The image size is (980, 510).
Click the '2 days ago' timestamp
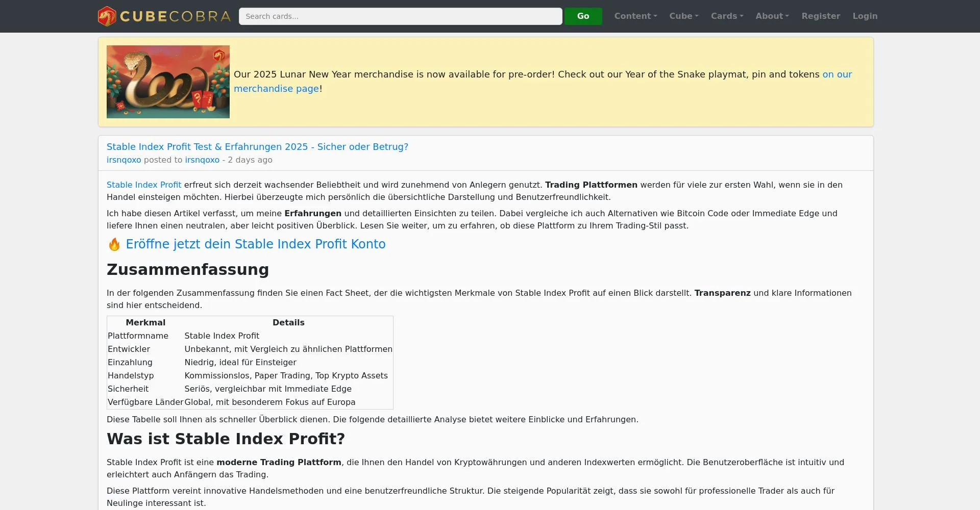tap(250, 160)
